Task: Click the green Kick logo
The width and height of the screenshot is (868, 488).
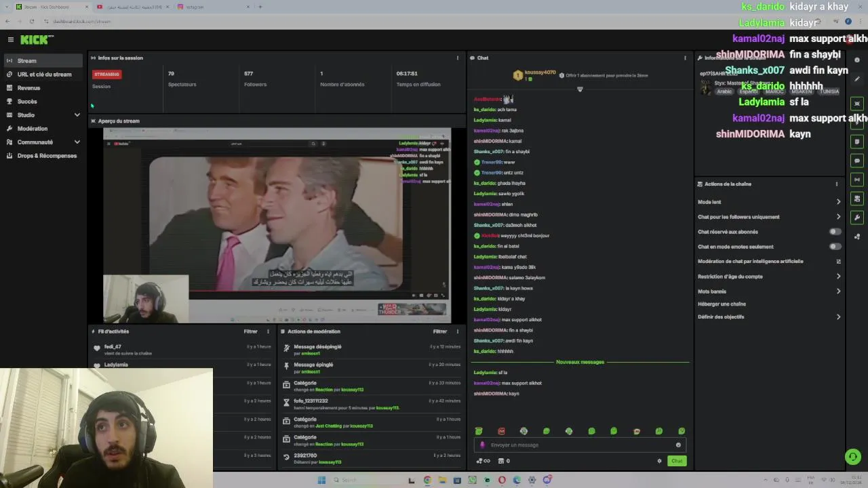Action: click(x=37, y=40)
